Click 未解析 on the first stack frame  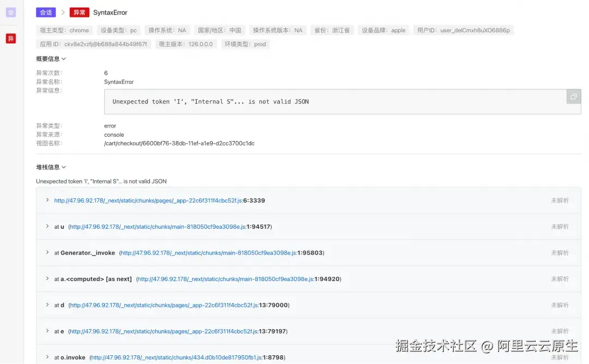560,200
